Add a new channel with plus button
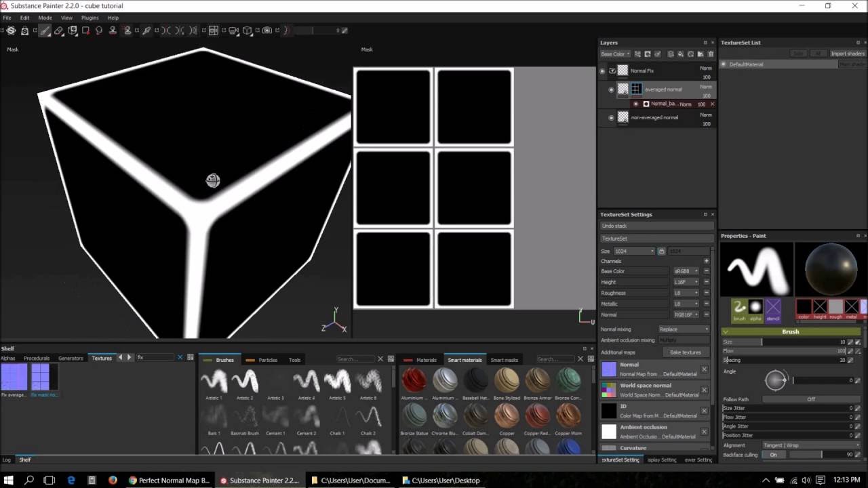Viewport: 868px width, 488px height. [706, 261]
